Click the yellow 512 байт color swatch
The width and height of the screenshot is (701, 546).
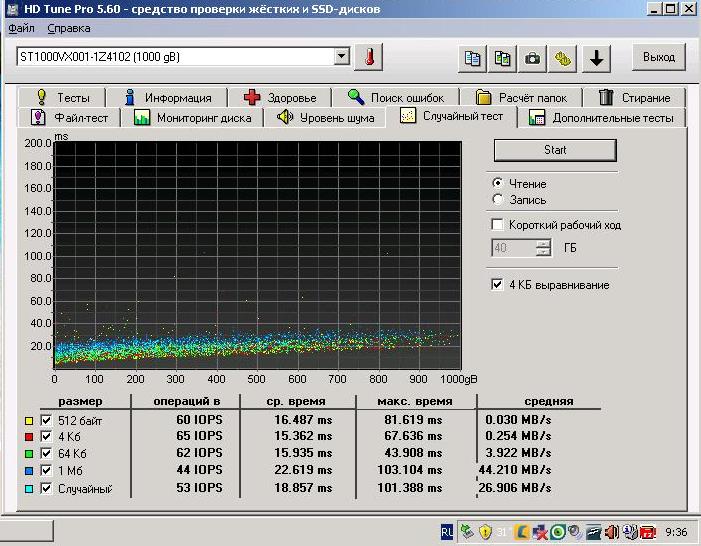point(29,421)
